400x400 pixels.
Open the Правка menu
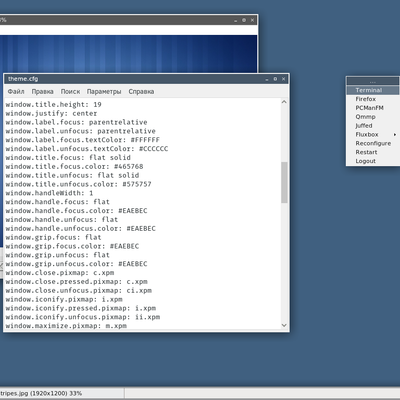pyautogui.click(x=42, y=91)
